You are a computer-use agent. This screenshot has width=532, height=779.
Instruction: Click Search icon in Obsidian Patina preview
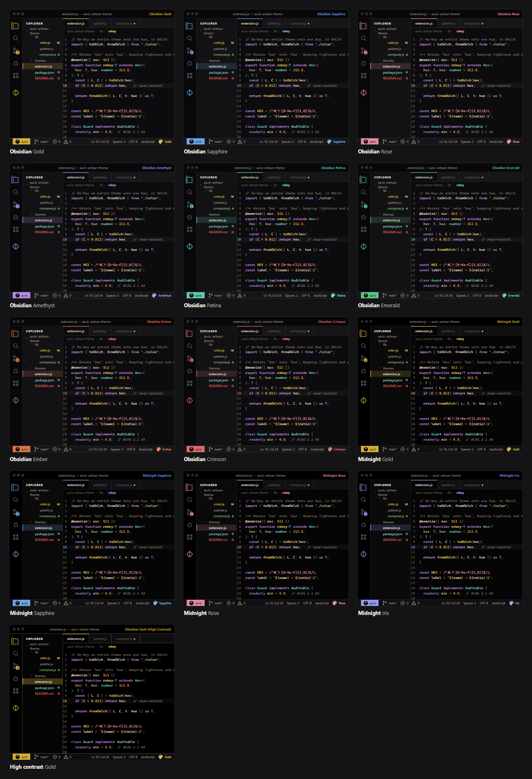(190, 192)
